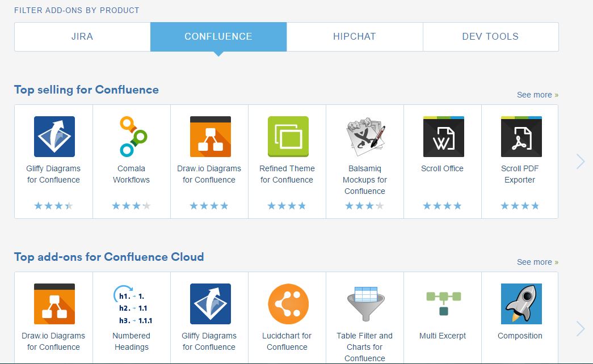Click the Comala Workflows icon
This screenshot has height=364, width=593.
[132, 137]
